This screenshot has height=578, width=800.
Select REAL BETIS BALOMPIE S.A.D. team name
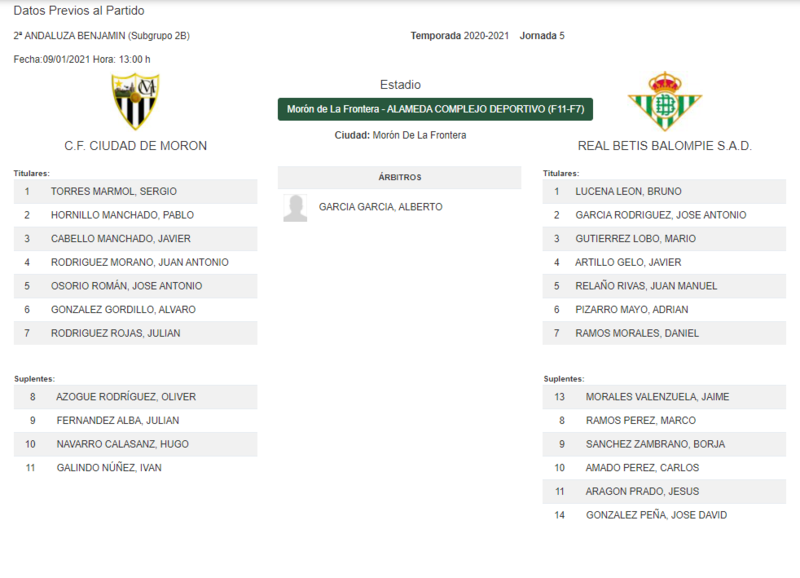point(665,146)
